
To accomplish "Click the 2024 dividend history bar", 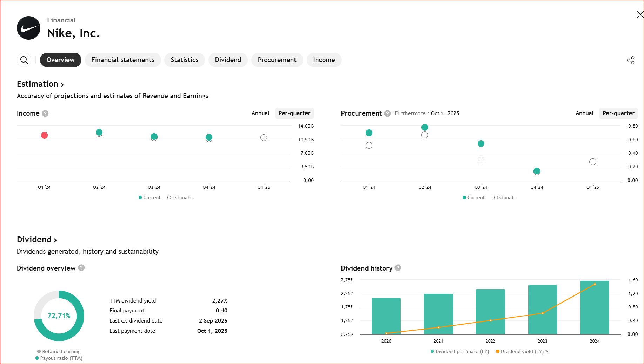I will tap(595, 307).
